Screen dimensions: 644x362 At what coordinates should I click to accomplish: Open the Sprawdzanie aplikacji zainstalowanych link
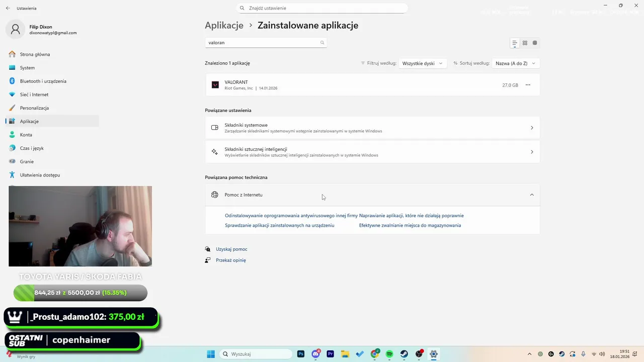(x=279, y=225)
